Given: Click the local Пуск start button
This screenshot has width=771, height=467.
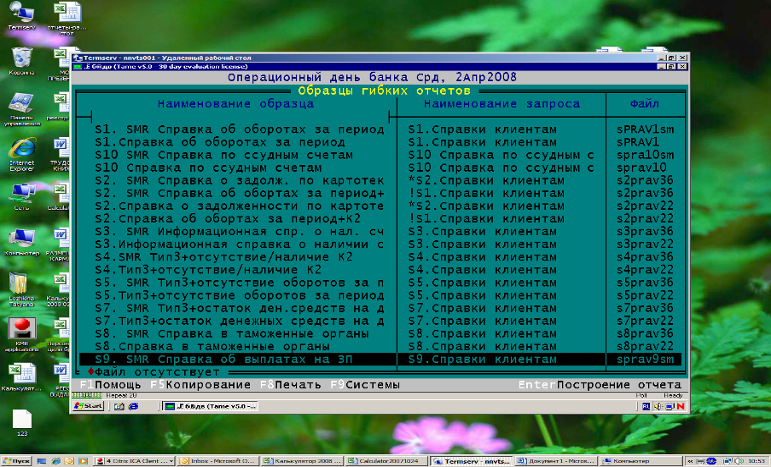Looking at the screenshot, I should tap(16, 461).
